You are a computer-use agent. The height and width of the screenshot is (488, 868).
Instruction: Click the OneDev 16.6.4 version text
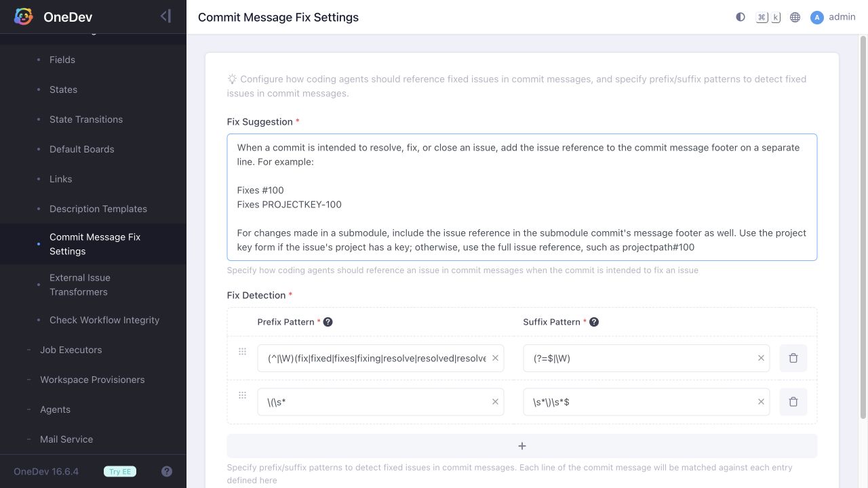[x=46, y=472]
